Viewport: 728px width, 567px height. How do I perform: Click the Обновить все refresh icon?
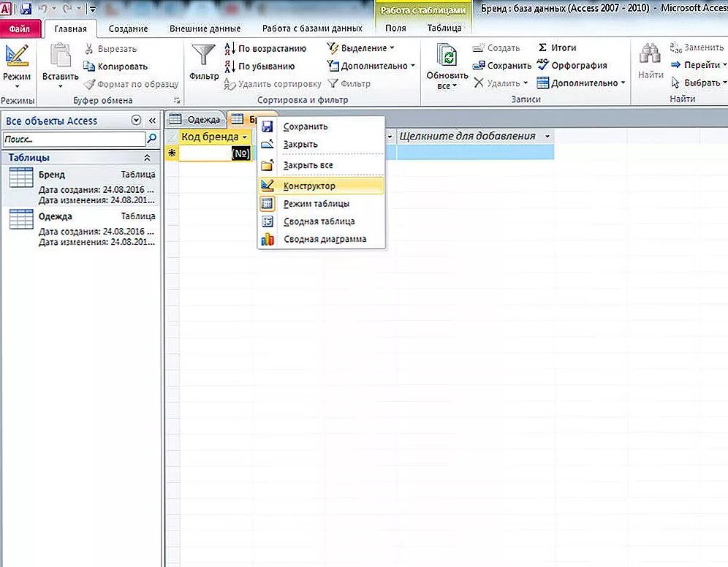pos(447,56)
